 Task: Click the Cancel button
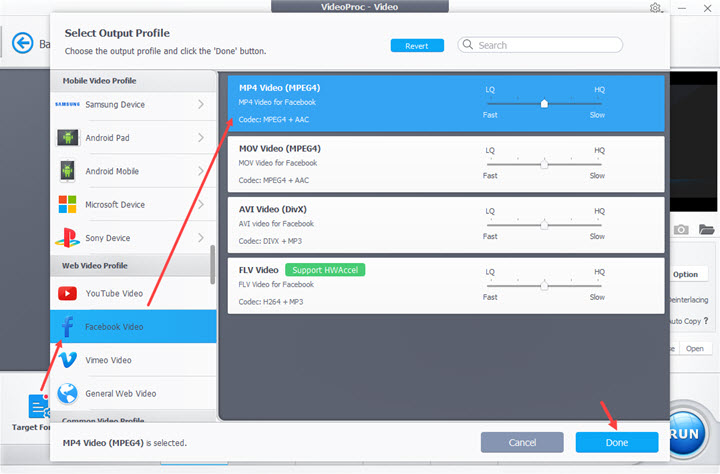522,442
